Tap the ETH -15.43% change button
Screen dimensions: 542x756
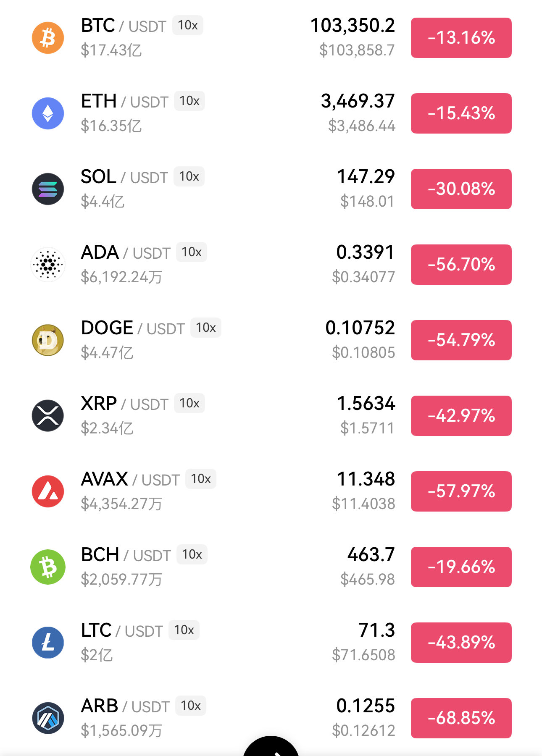[x=461, y=113]
